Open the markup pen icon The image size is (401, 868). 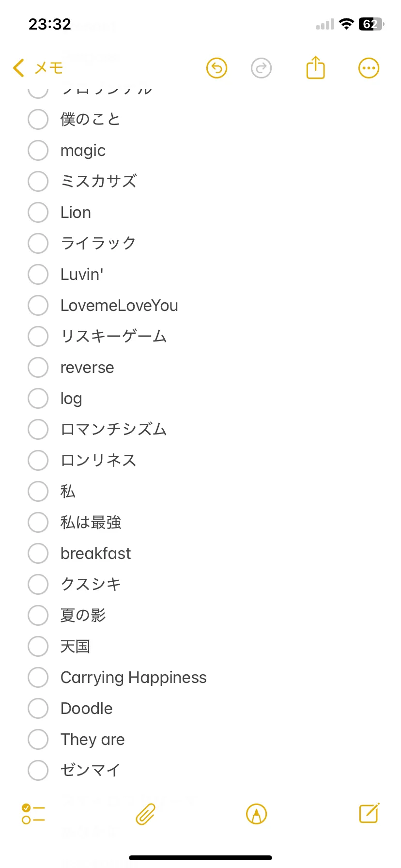pyautogui.click(x=256, y=814)
